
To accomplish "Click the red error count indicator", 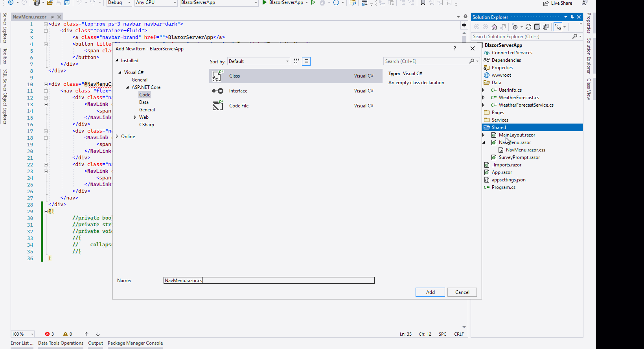I will tap(50, 334).
